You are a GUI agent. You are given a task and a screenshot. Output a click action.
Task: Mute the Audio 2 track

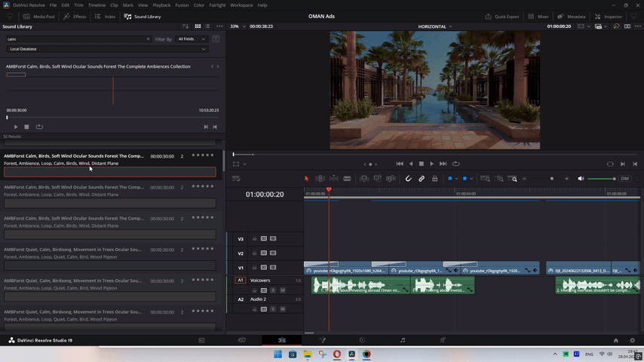tap(283, 309)
